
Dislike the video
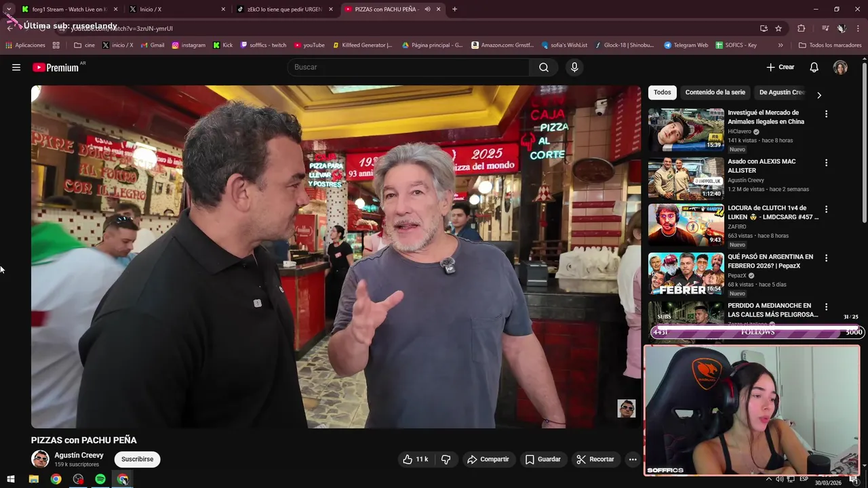446,459
